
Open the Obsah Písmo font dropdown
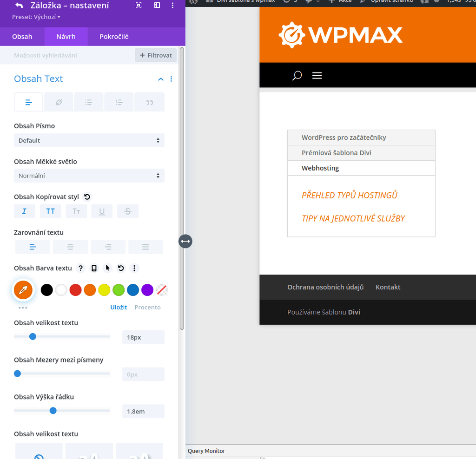click(x=89, y=140)
